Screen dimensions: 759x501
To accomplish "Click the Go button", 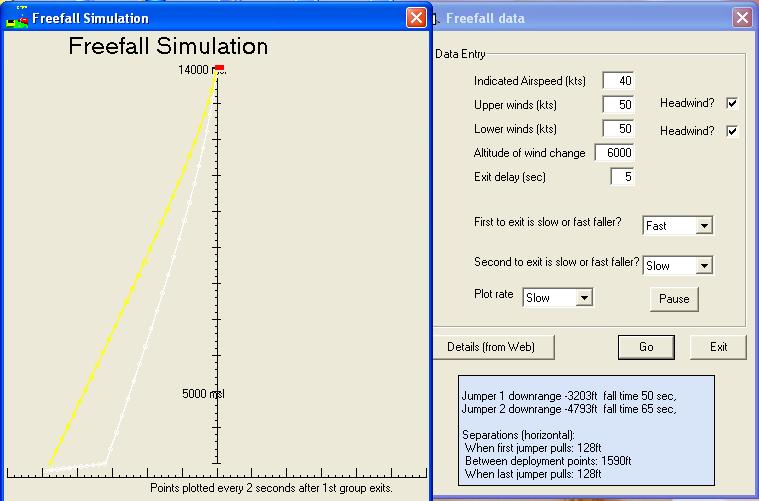I will tap(646, 347).
